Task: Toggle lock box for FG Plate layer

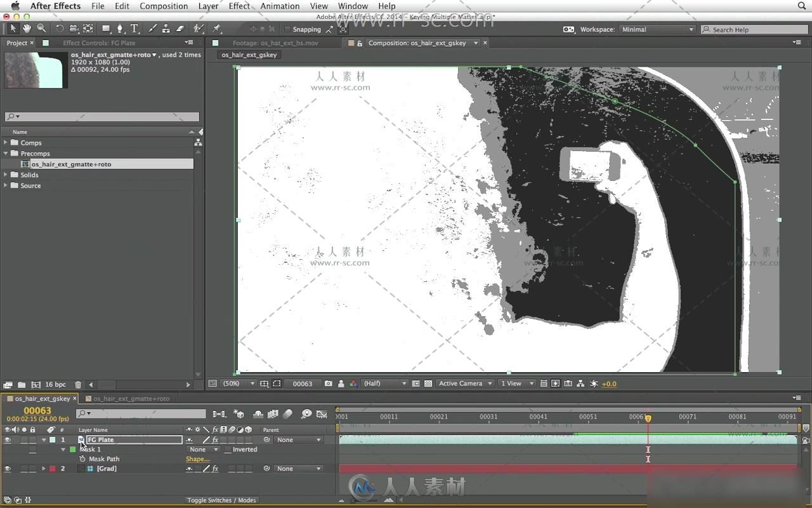Action: pyautogui.click(x=32, y=440)
